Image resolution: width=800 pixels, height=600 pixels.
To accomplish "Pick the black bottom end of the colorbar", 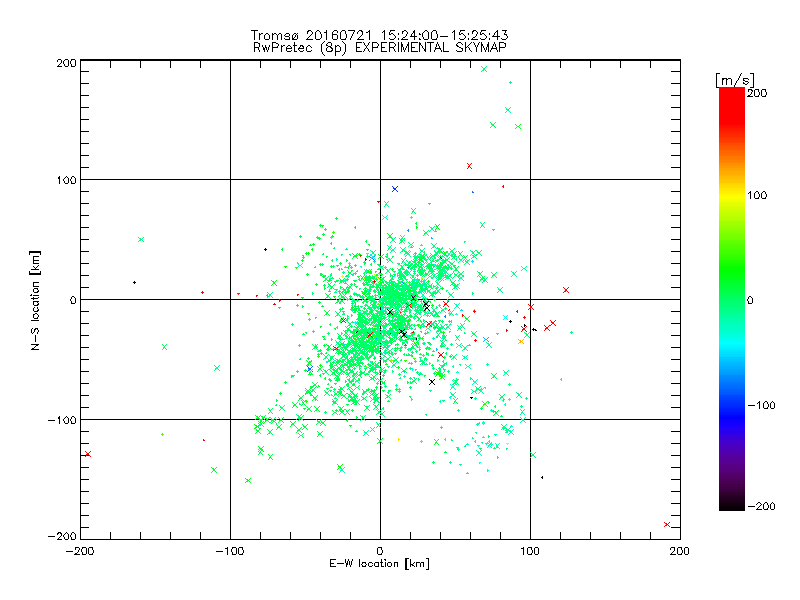I will 732,504.
